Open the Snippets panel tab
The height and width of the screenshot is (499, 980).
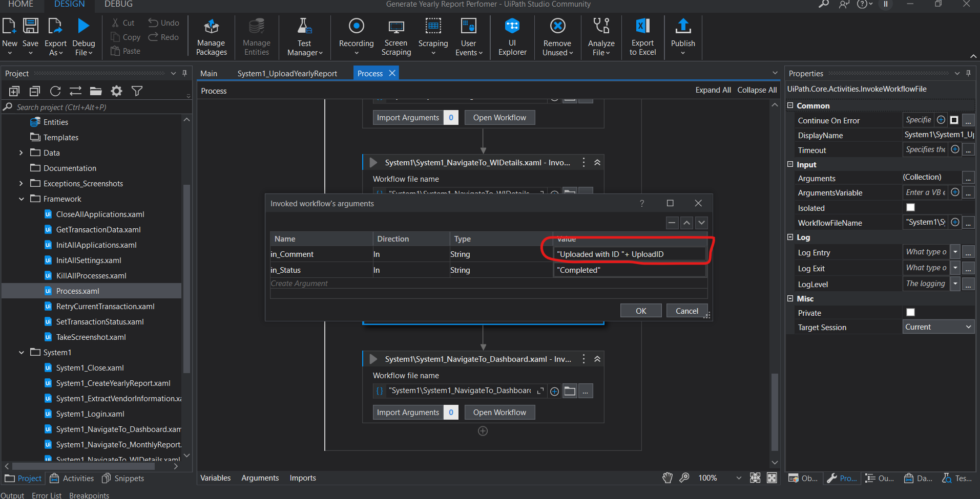(x=123, y=479)
